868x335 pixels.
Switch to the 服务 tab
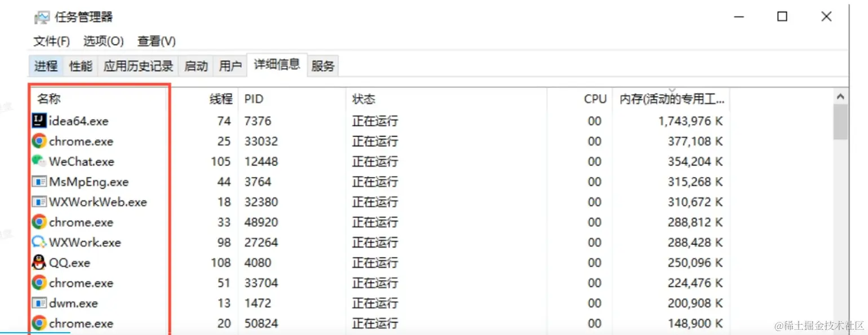tap(323, 66)
